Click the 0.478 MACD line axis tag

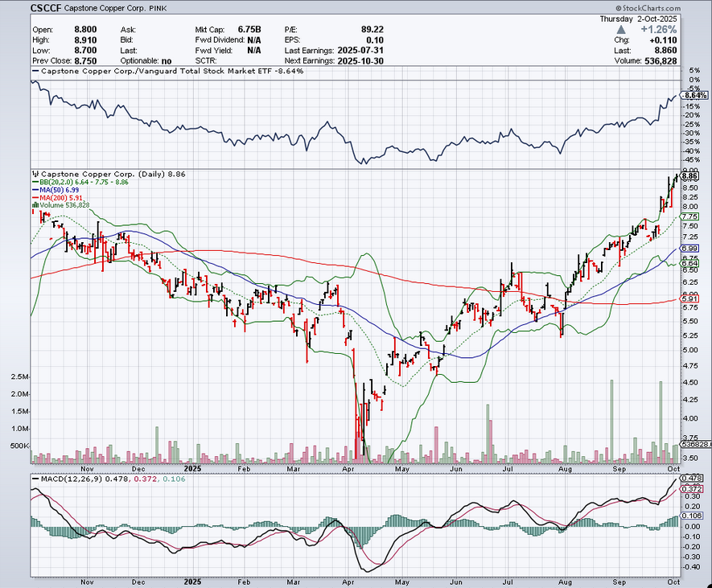point(691,478)
